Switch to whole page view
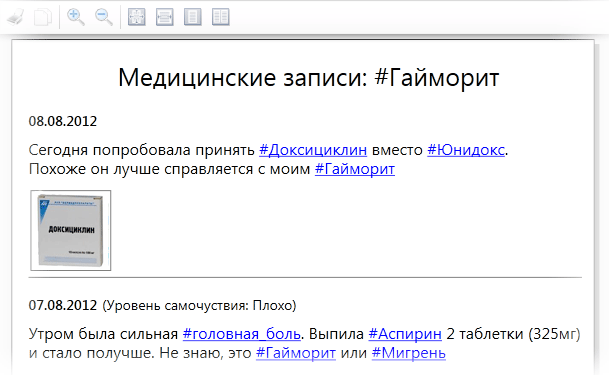Viewport: 609px width, 375px height. pos(193,17)
